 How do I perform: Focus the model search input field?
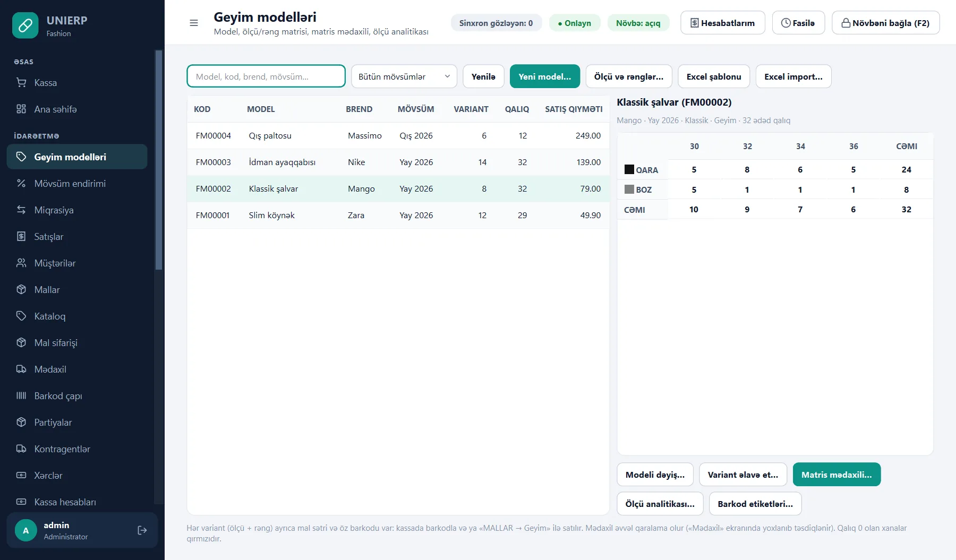tap(266, 76)
